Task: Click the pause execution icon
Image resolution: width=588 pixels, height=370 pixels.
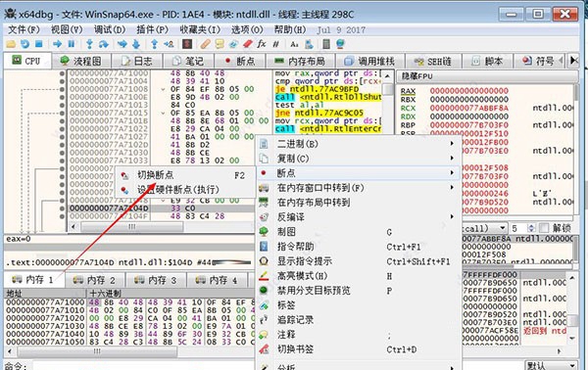Action: [x=72, y=44]
